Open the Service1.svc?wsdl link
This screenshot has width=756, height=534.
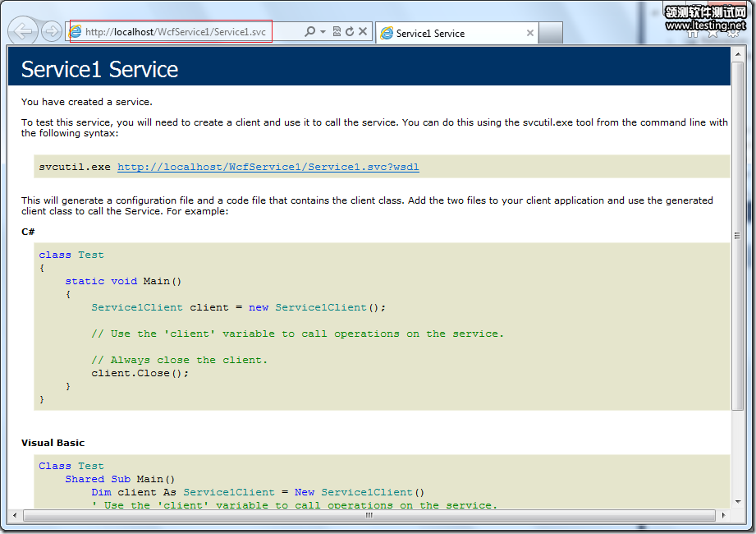[268, 167]
